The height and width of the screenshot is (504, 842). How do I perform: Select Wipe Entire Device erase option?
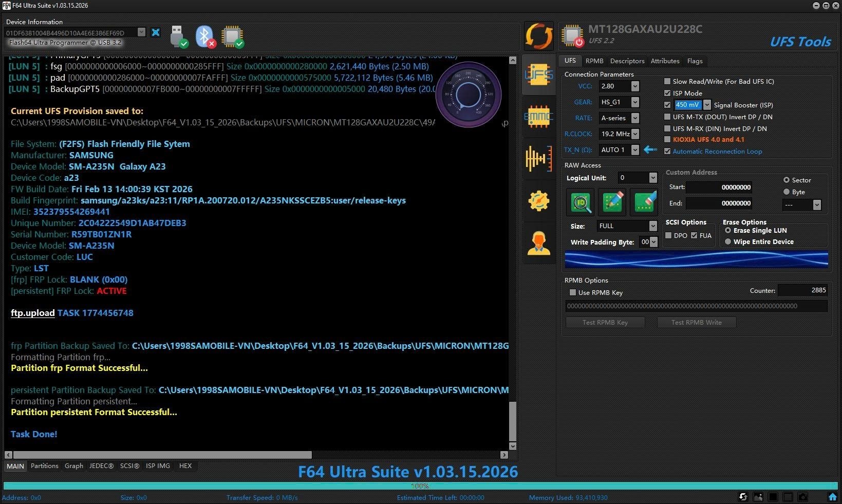pyautogui.click(x=727, y=241)
